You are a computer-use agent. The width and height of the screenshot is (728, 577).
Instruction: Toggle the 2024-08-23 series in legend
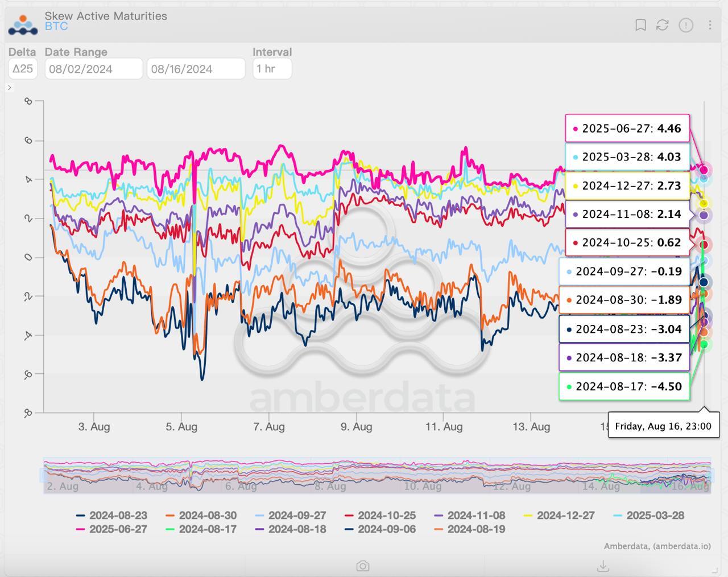pos(112,516)
